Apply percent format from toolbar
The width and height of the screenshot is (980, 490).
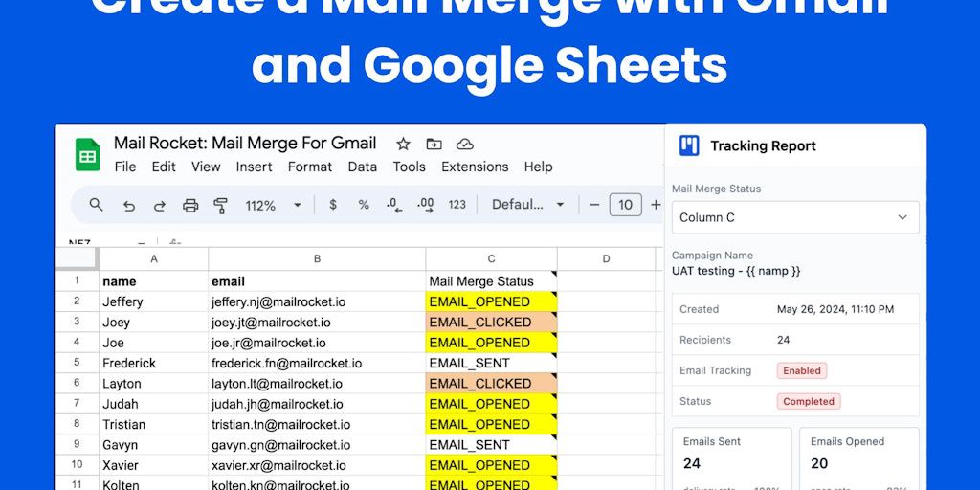click(x=364, y=205)
